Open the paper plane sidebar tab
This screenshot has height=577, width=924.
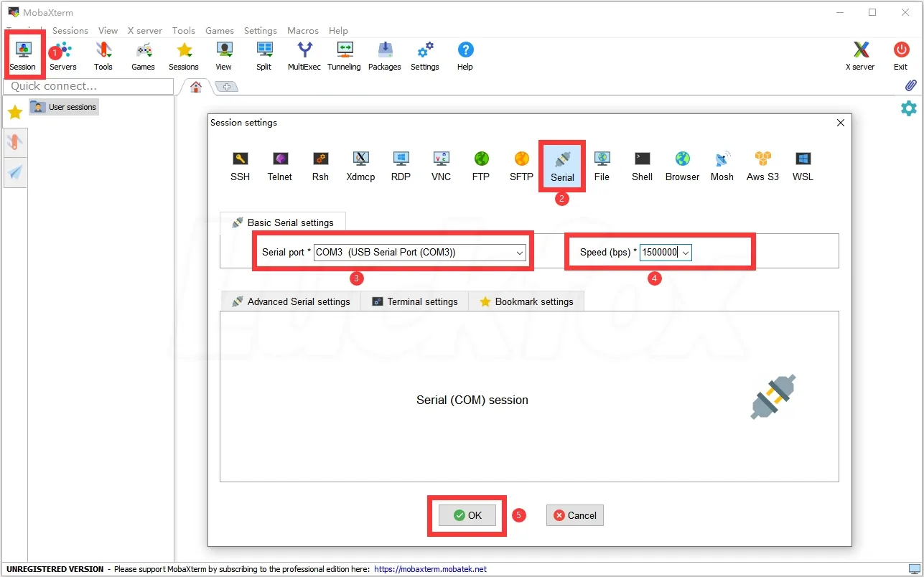pos(15,172)
